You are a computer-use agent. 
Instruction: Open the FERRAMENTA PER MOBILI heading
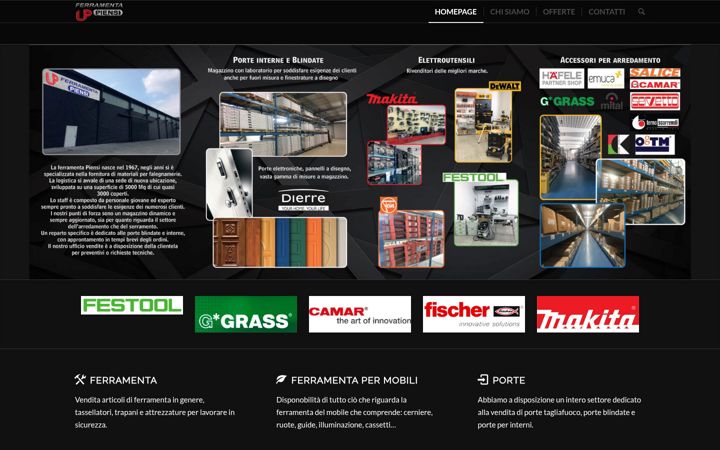354,380
